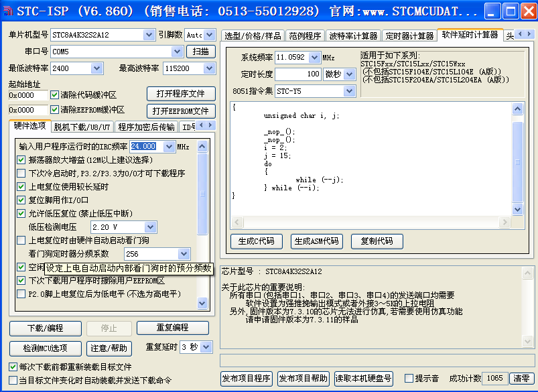Open the 程序加密后传输 tab
This screenshot has width=538, height=392.
pos(146,127)
